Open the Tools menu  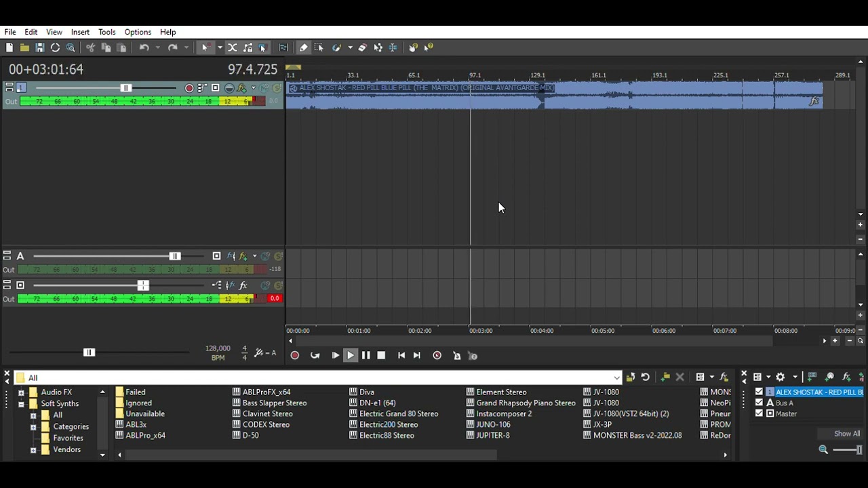(107, 32)
